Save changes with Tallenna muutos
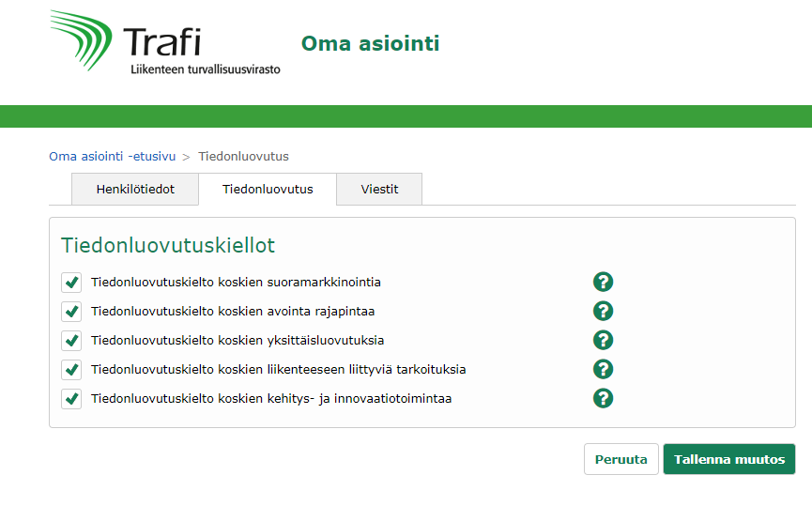This screenshot has height=506, width=812. pos(728,459)
